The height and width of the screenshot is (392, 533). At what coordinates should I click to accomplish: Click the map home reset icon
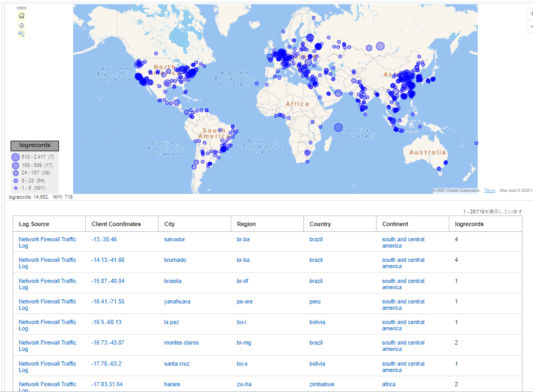22,16
